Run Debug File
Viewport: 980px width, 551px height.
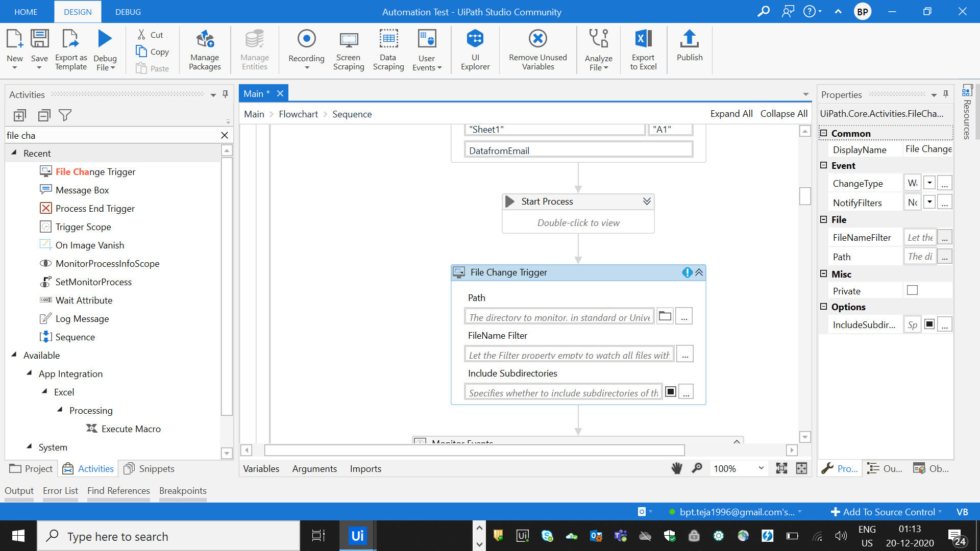coord(105,49)
